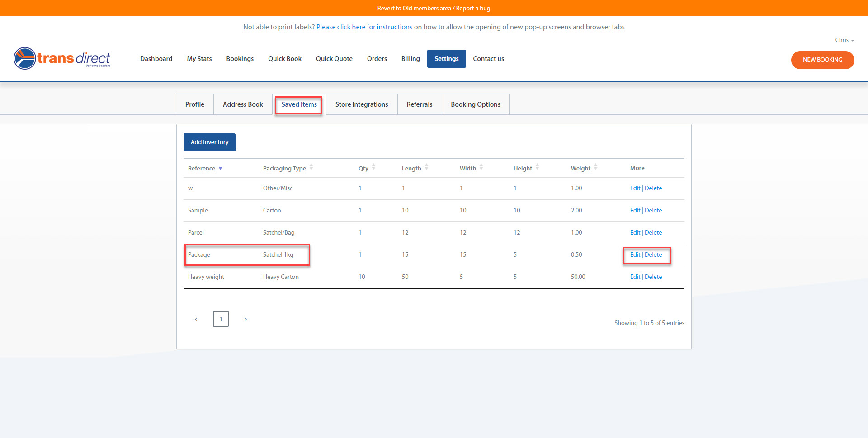Open the Booking Options tab
868x438 pixels.
(476, 104)
